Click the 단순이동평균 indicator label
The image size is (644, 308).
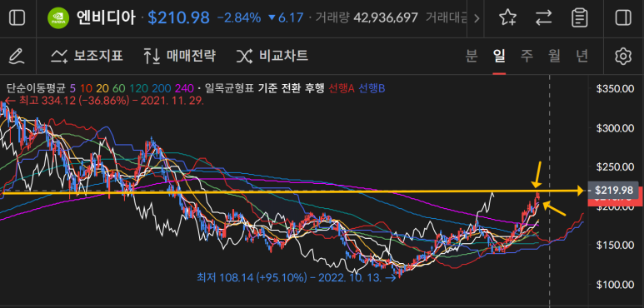(37, 87)
